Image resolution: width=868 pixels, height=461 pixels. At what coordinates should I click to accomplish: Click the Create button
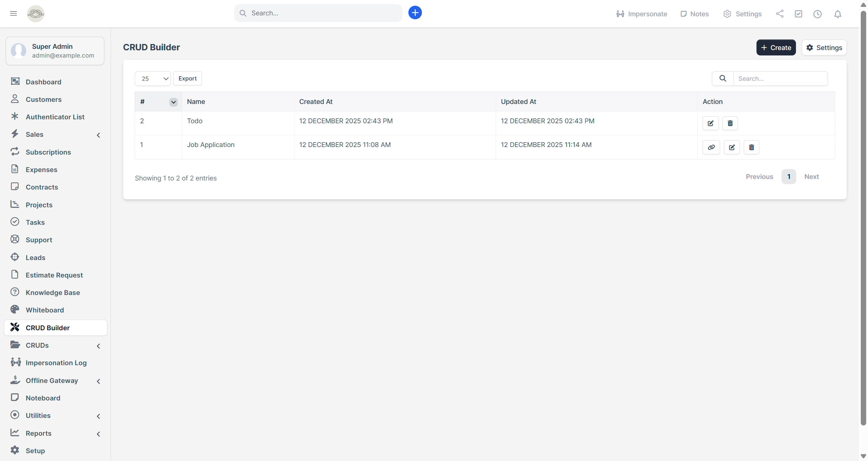(x=776, y=48)
